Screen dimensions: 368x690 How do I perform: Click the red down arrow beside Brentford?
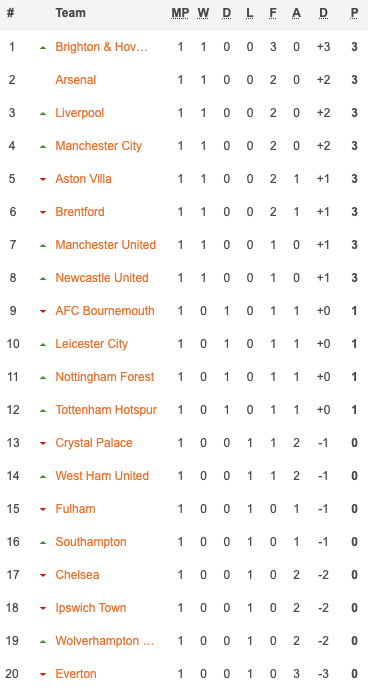(x=43, y=213)
